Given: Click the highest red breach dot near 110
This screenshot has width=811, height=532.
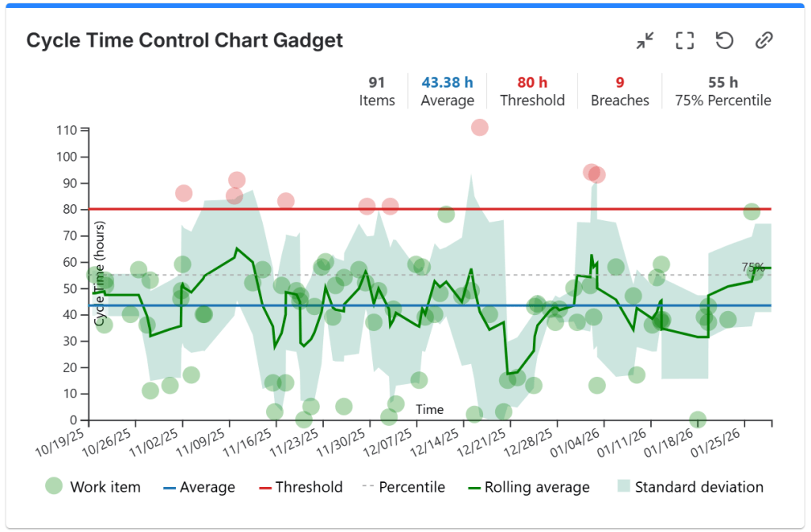Looking at the screenshot, I should tap(479, 127).
